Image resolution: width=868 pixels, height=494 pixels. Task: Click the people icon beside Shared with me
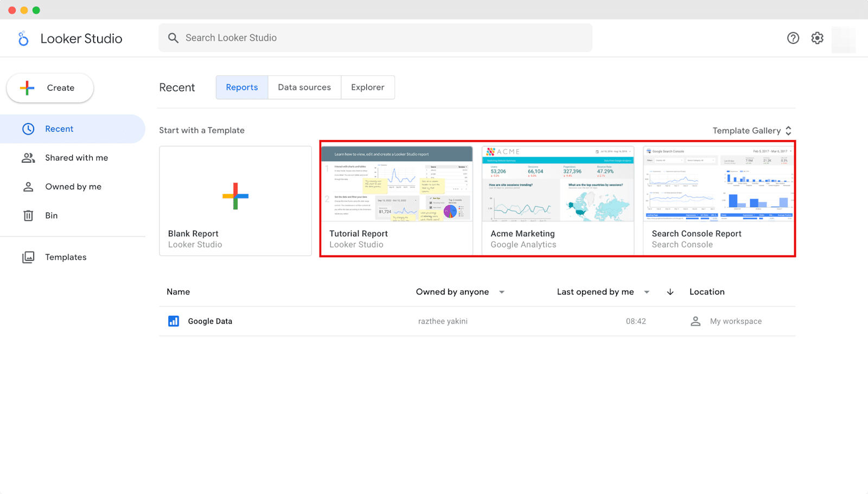[28, 158]
